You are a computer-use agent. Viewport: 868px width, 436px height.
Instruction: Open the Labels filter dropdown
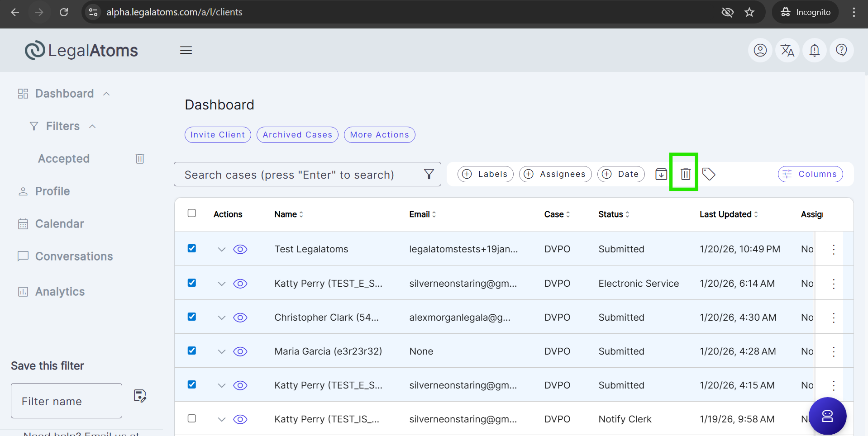click(485, 174)
